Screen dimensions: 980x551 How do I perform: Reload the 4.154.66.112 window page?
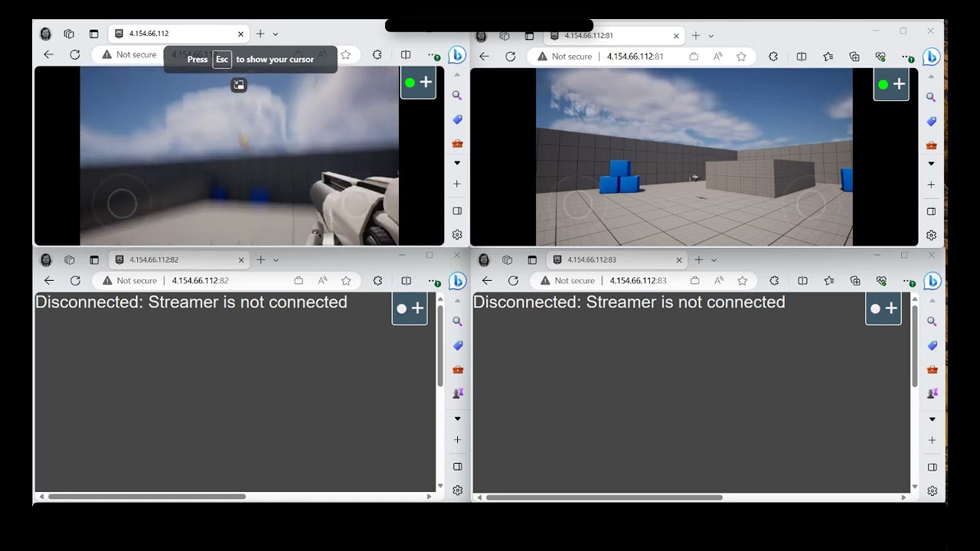(75, 54)
